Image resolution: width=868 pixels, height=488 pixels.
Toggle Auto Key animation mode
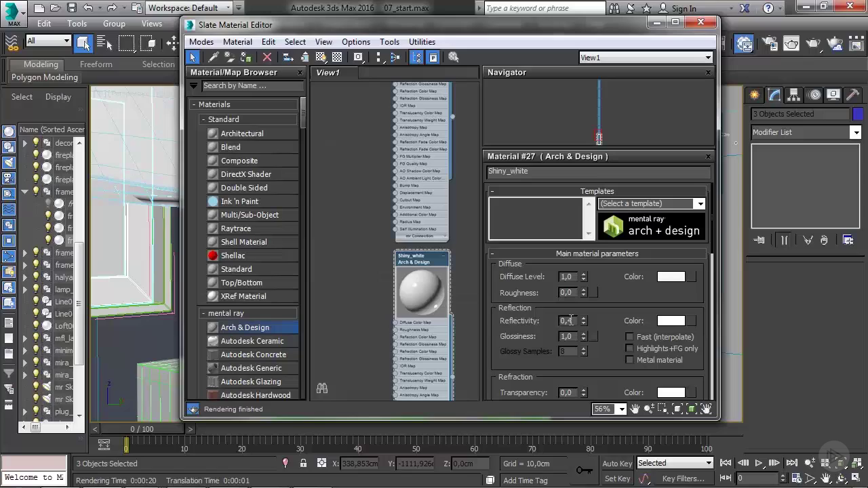[x=617, y=464]
